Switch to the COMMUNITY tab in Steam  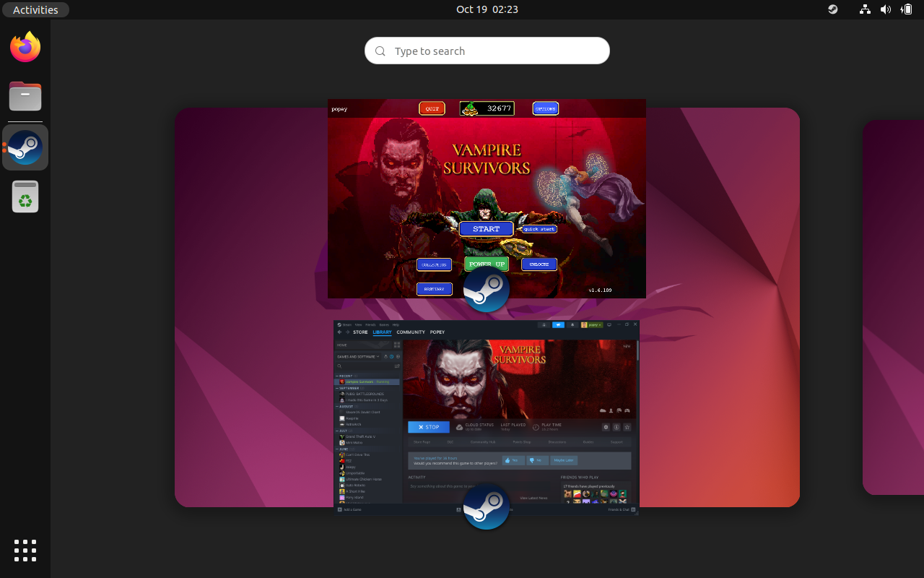[411, 332]
